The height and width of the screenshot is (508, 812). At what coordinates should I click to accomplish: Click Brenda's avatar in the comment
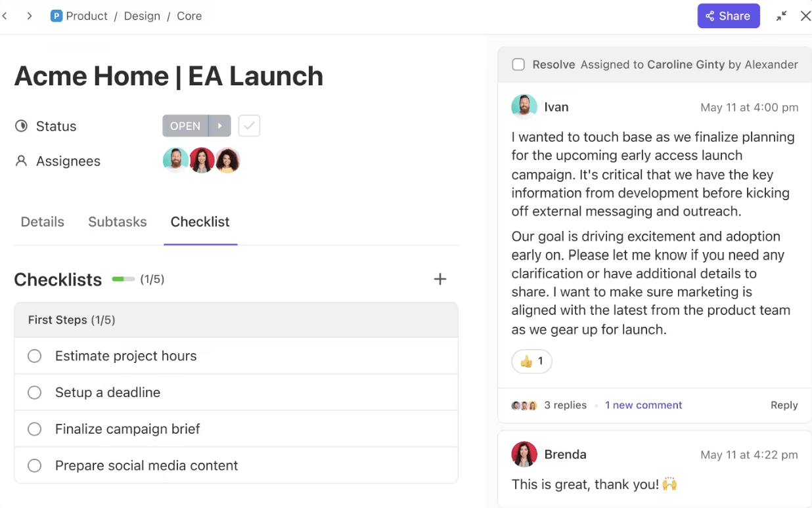524,454
